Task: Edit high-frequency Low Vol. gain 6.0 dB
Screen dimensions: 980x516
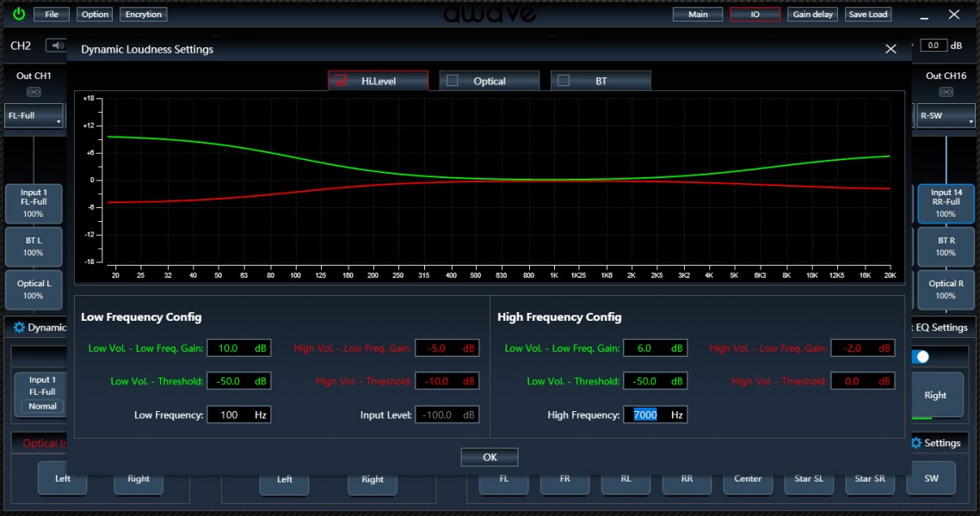Action: 655,348
